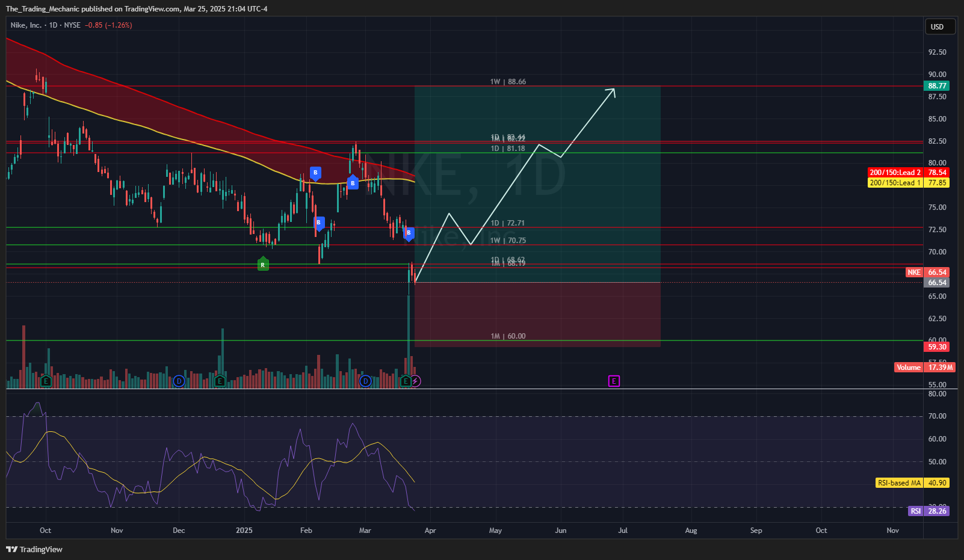Select the 88.77 red price label
Image resolution: width=964 pixels, height=560 pixels.
(937, 86)
